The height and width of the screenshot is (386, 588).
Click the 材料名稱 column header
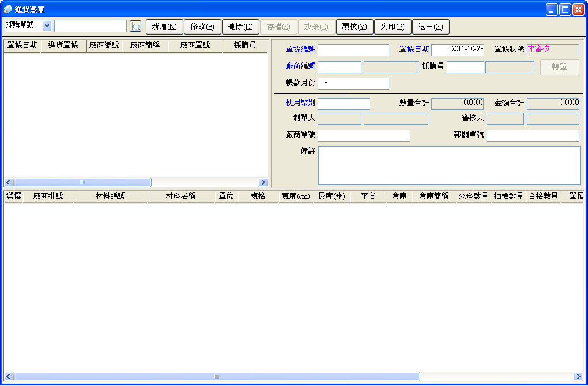coord(181,196)
